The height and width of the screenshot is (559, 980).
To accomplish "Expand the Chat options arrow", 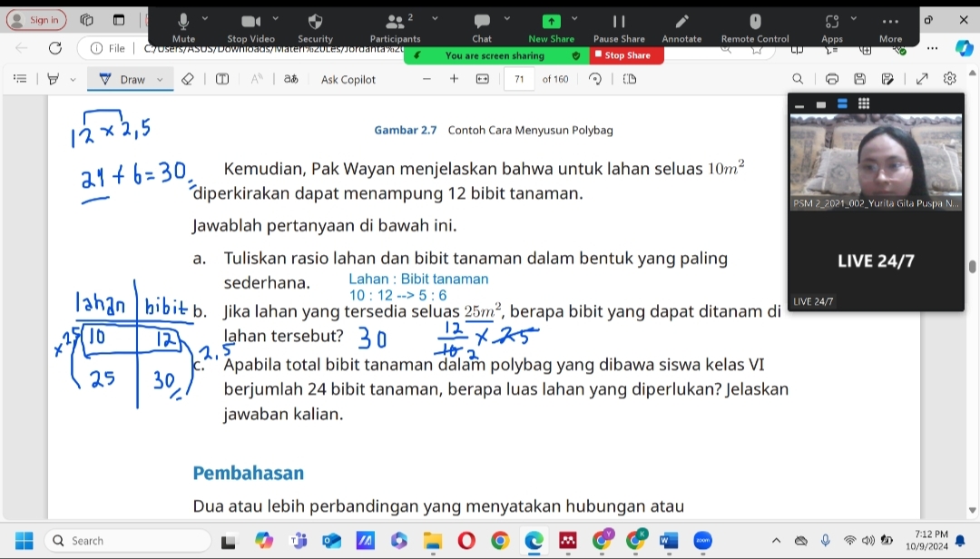I will [x=507, y=19].
